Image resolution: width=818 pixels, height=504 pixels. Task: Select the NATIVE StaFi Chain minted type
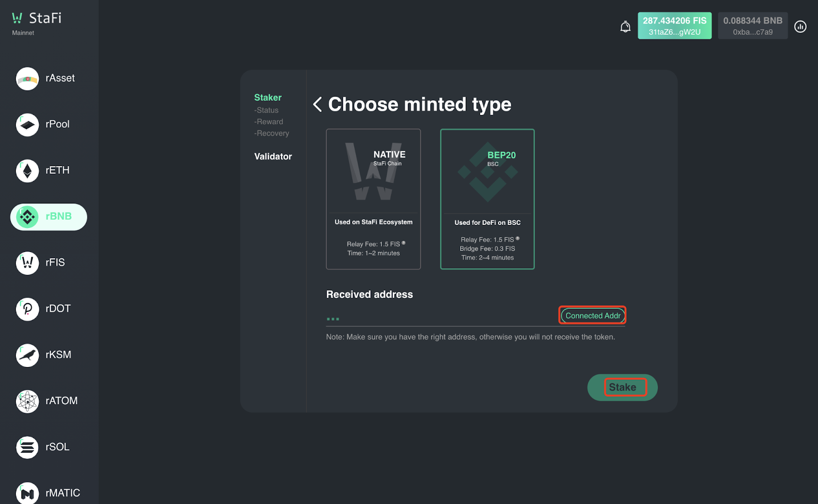(x=373, y=199)
